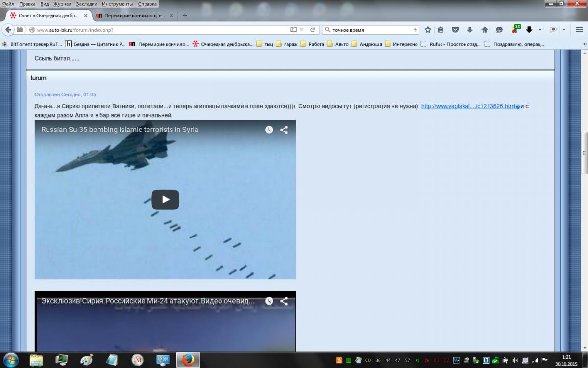The width and height of the screenshot is (588, 368).
Task: Open a new tab with plus button
Action: (x=185, y=15)
